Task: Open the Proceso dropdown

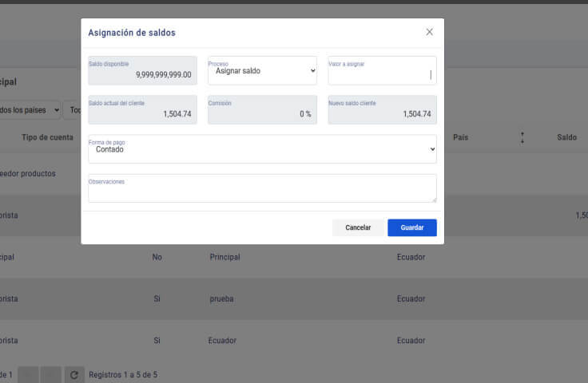Action: coord(262,71)
